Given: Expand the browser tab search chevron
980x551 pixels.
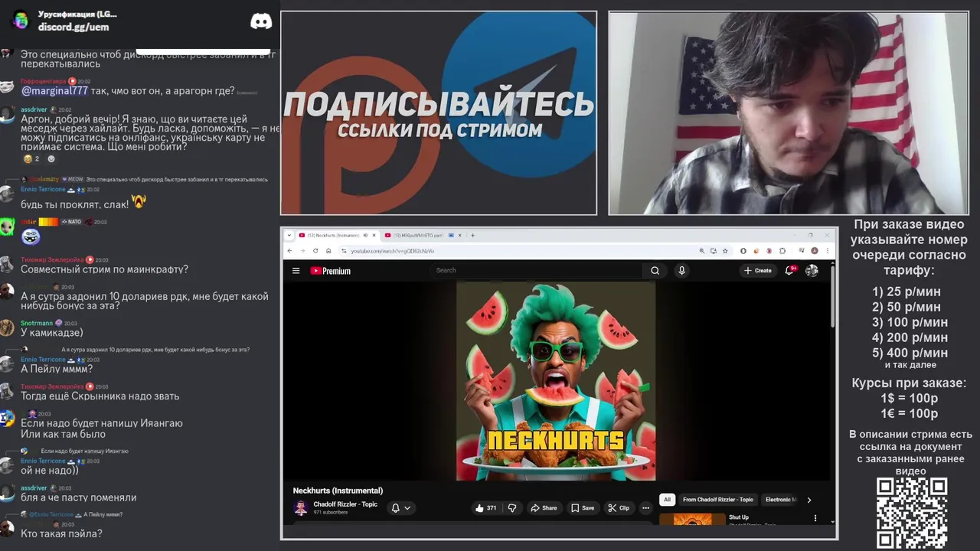Looking at the screenshot, I should click(289, 236).
